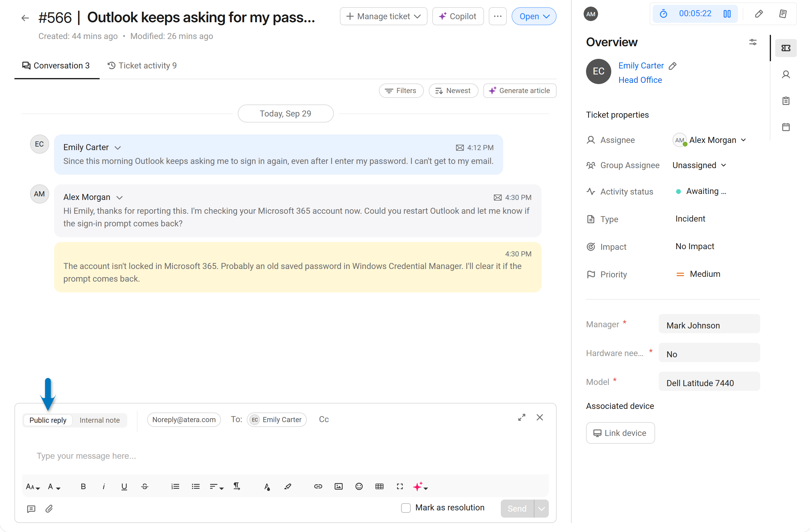Open the Manage ticket menu
Viewport: 810px width, 532px height.
(x=383, y=16)
